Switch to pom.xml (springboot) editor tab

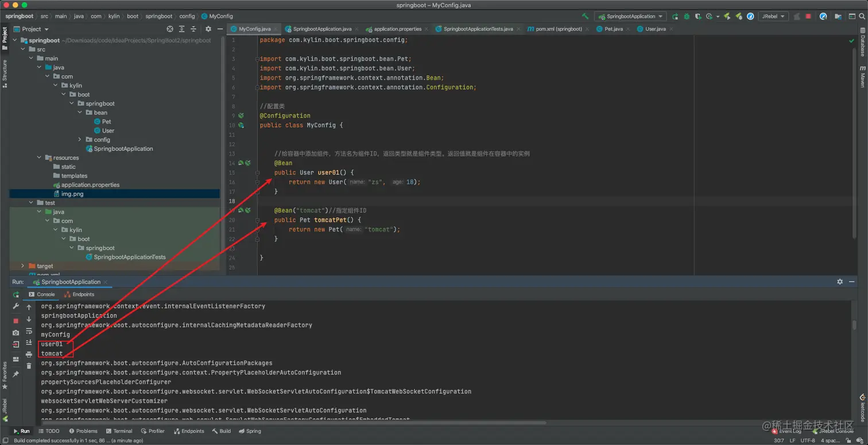(x=554, y=29)
